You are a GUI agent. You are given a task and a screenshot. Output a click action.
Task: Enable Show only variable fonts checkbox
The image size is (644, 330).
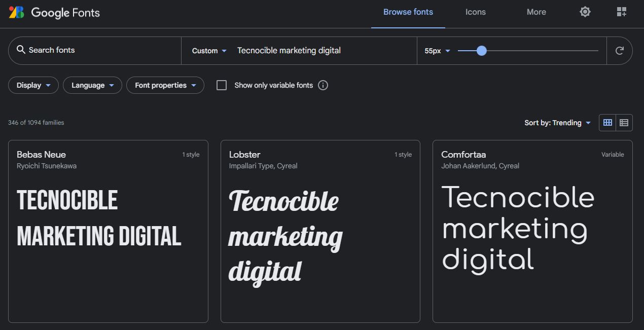point(222,85)
